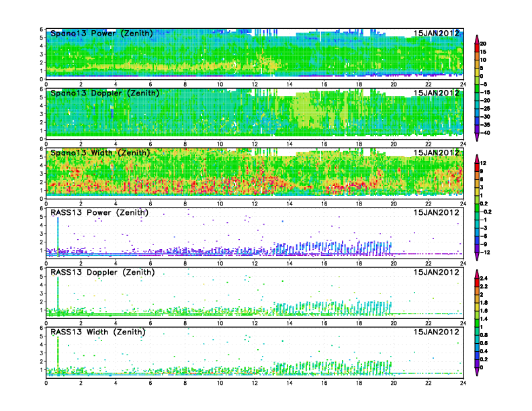
Task: Click the '12' label on the middle colorbar
Action: (483, 163)
